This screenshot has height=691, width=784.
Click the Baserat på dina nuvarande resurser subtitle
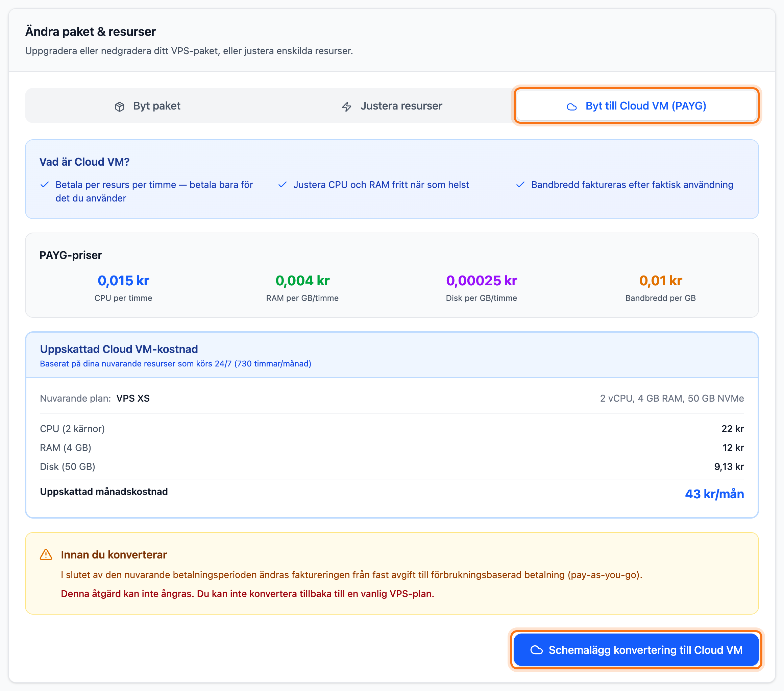click(x=175, y=363)
